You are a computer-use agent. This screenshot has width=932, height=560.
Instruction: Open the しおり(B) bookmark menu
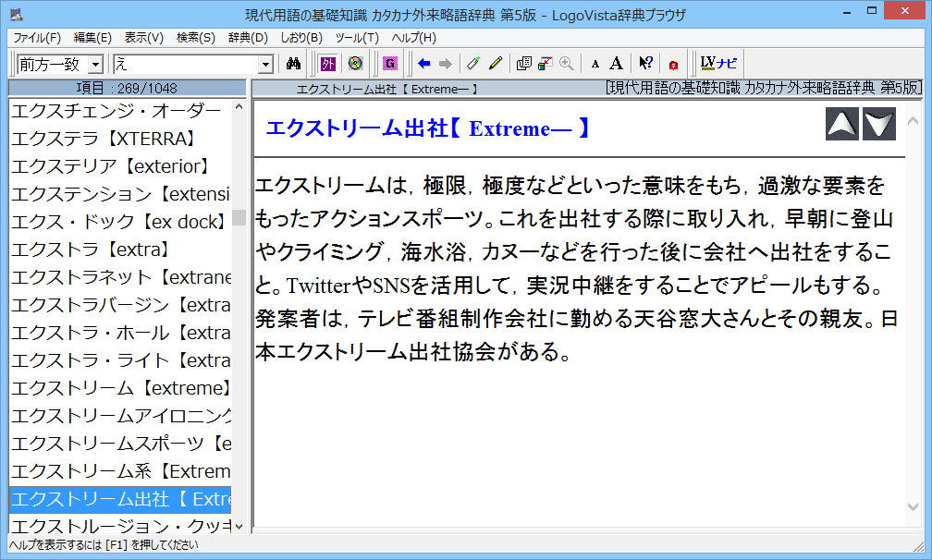point(300,38)
